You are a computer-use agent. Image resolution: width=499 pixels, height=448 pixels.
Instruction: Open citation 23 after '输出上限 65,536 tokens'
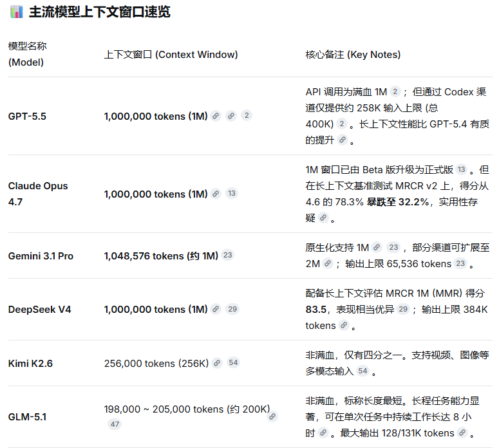[x=460, y=263]
